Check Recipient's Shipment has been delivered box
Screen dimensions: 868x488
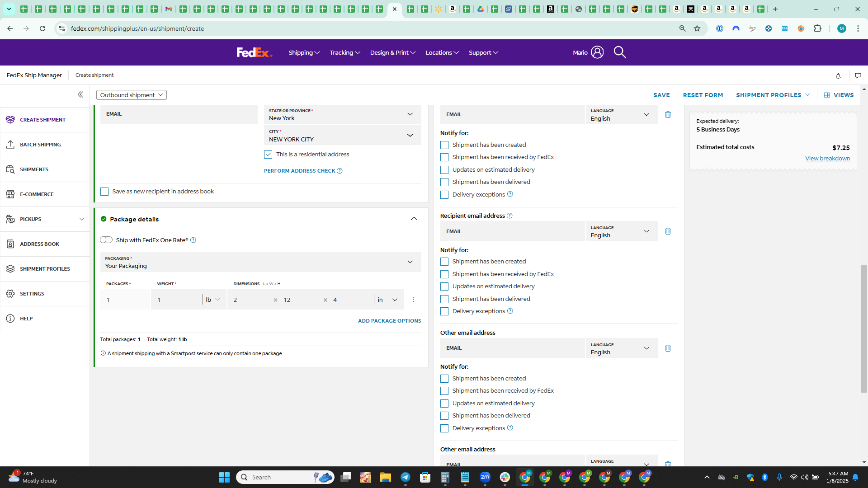444,299
